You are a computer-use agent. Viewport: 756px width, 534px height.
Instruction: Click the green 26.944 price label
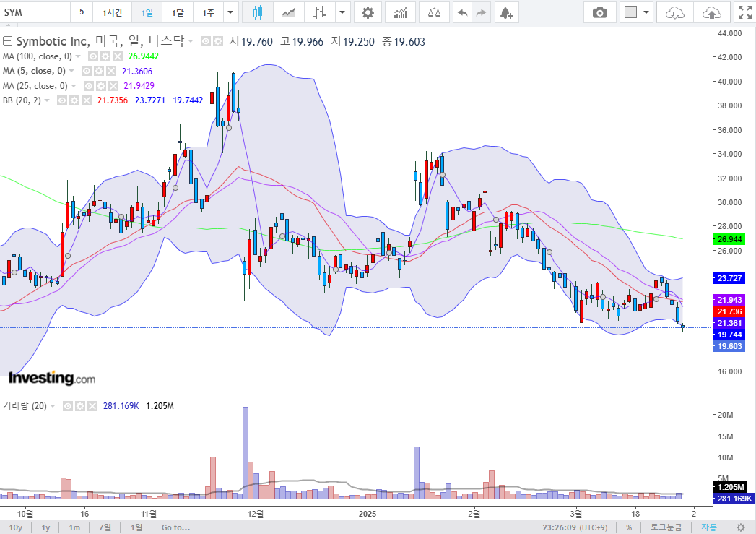729,239
